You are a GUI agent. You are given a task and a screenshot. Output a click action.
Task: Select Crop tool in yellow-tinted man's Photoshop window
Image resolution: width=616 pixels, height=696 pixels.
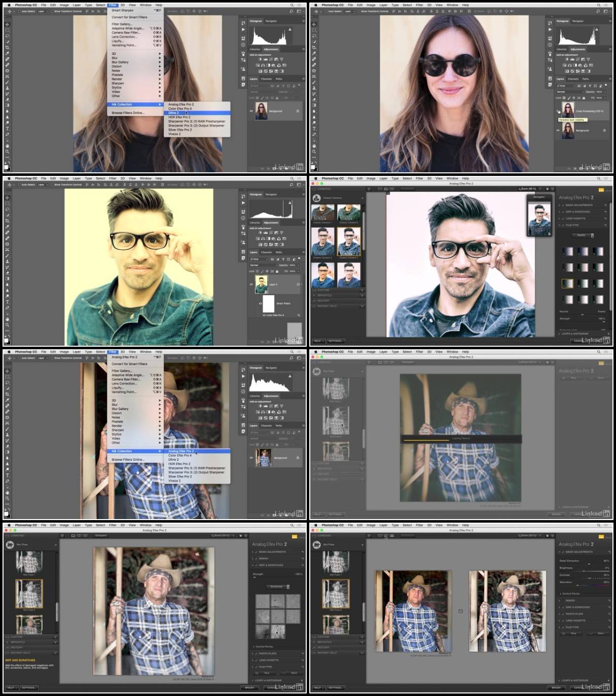click(7, 221)
